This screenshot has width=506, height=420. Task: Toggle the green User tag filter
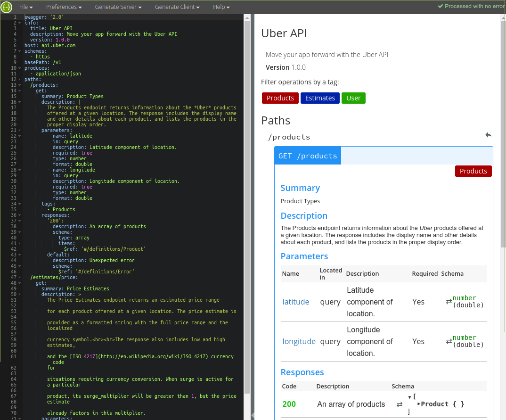click(x=353, y=98)
